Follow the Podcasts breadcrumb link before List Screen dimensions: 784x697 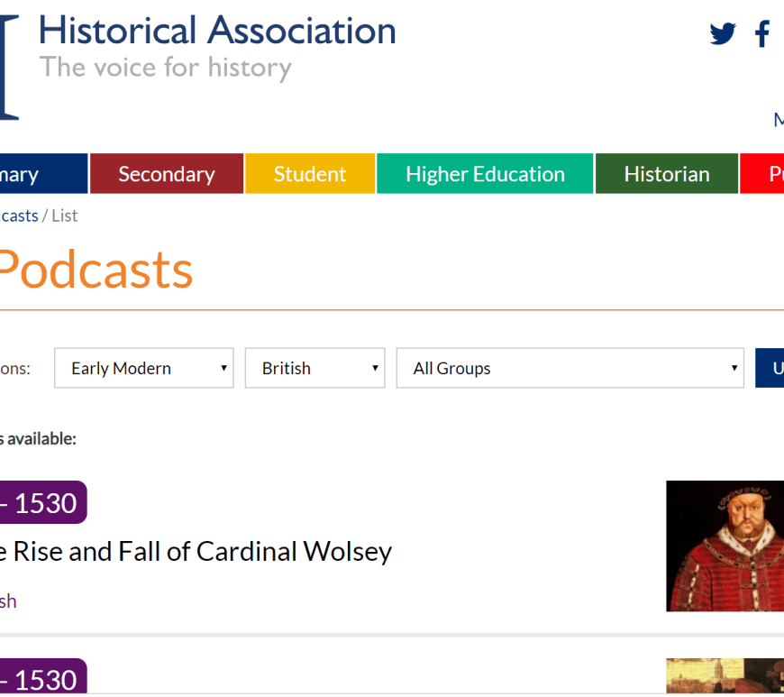[x=18, y=216]
